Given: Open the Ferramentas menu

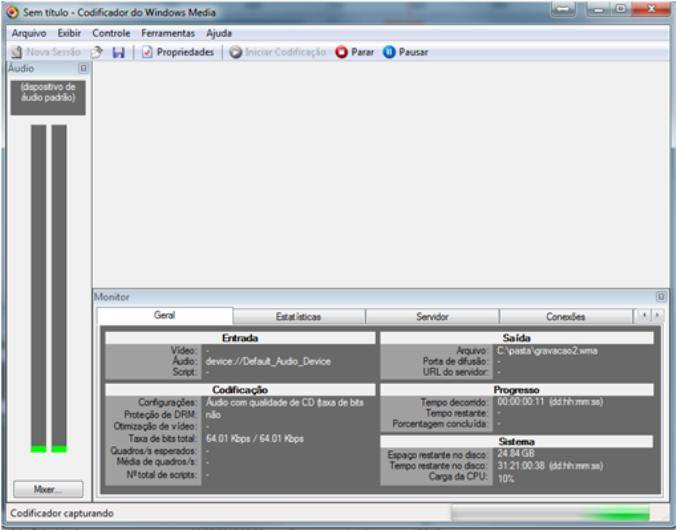Looking at the screenshot, I should click(x=168, y=33).
